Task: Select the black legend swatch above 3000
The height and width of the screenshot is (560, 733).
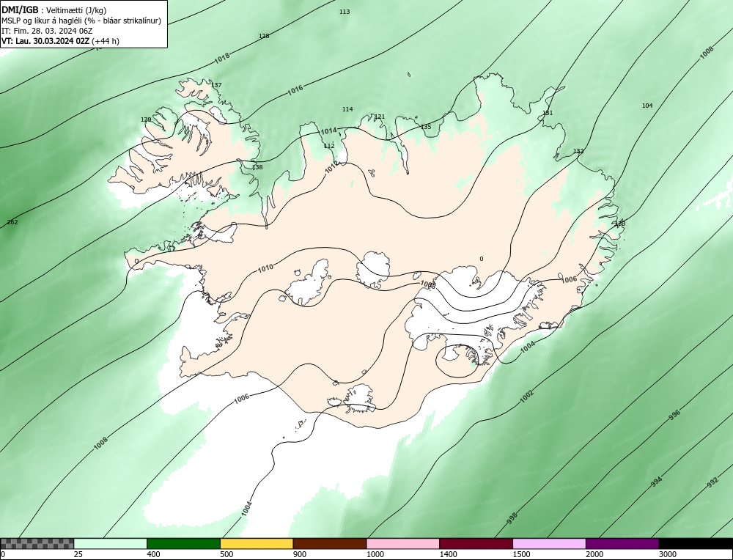Action: [696, 544]
